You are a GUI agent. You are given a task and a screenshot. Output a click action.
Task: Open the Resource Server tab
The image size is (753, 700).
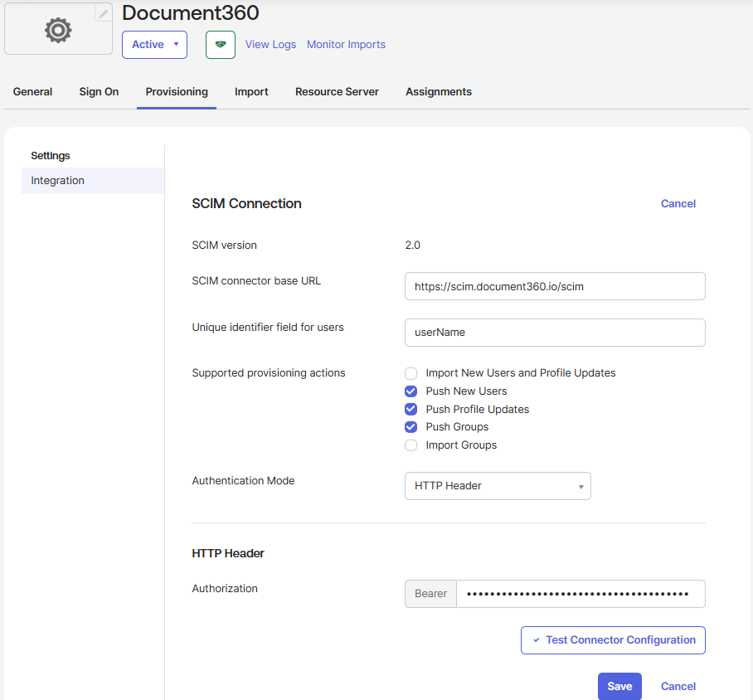coord(337,91)
